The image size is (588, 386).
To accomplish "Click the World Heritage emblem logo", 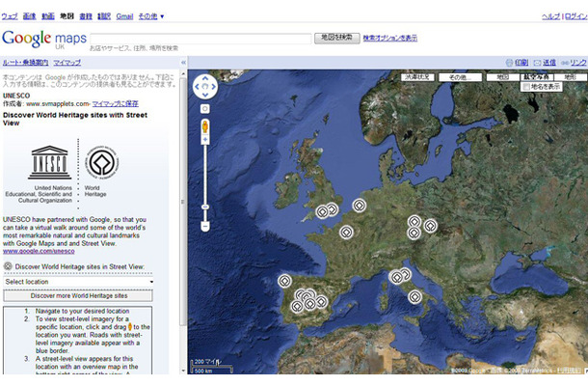I will (101, 162).
